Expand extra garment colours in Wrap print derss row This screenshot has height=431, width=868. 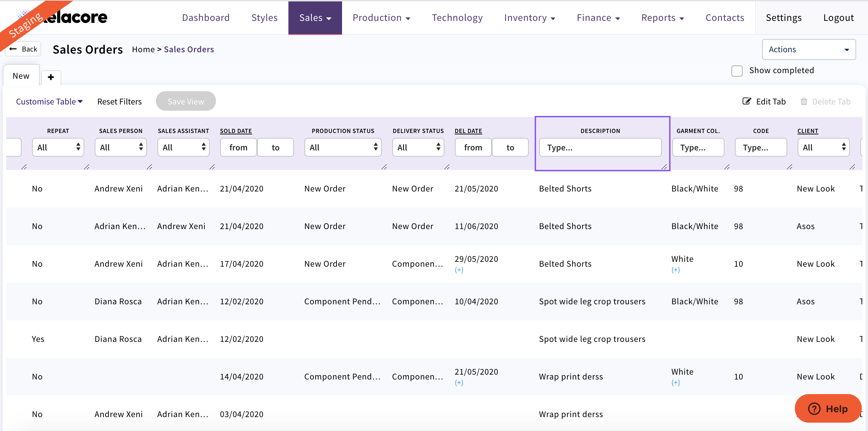pos(676,383)
